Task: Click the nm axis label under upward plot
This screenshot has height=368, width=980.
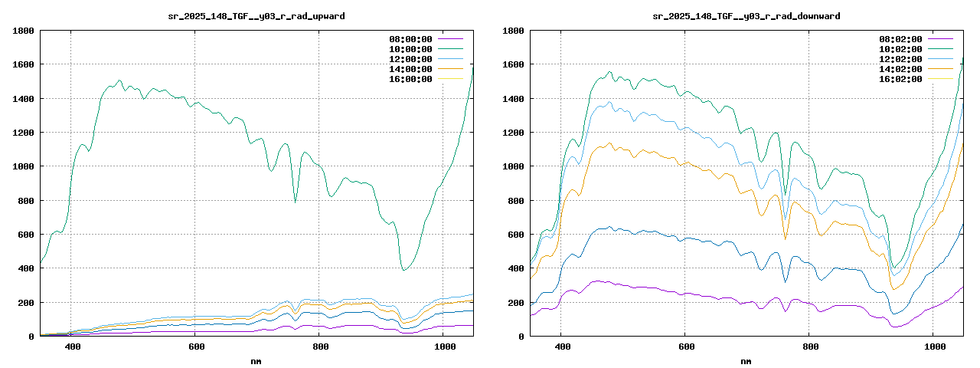Action: coord(256,362)
